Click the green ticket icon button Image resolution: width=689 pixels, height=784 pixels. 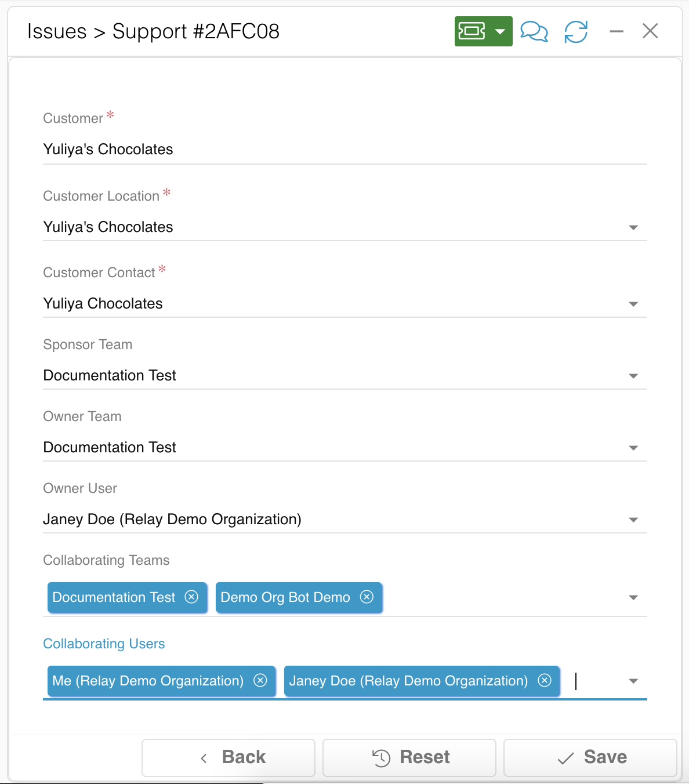click(472, 31)
